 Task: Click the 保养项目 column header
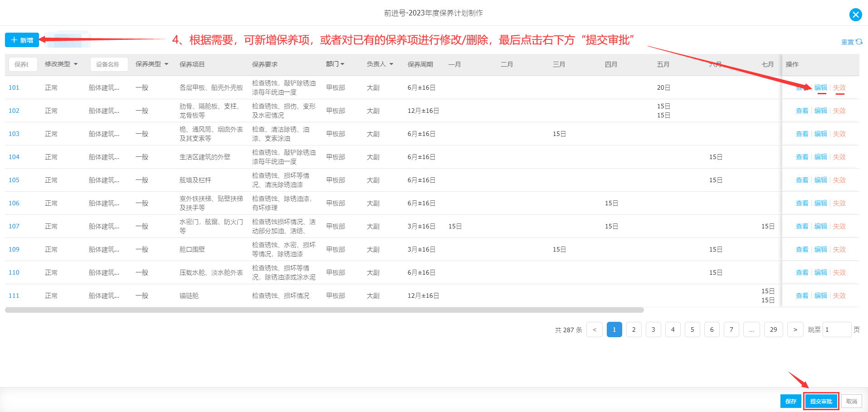point(192,64)
